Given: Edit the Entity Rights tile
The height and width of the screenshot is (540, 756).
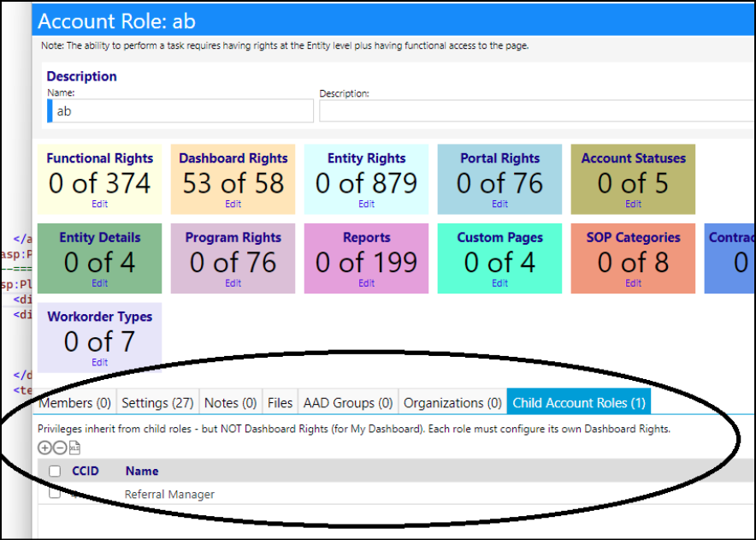Looking at the screenshot, I should 366,205.
